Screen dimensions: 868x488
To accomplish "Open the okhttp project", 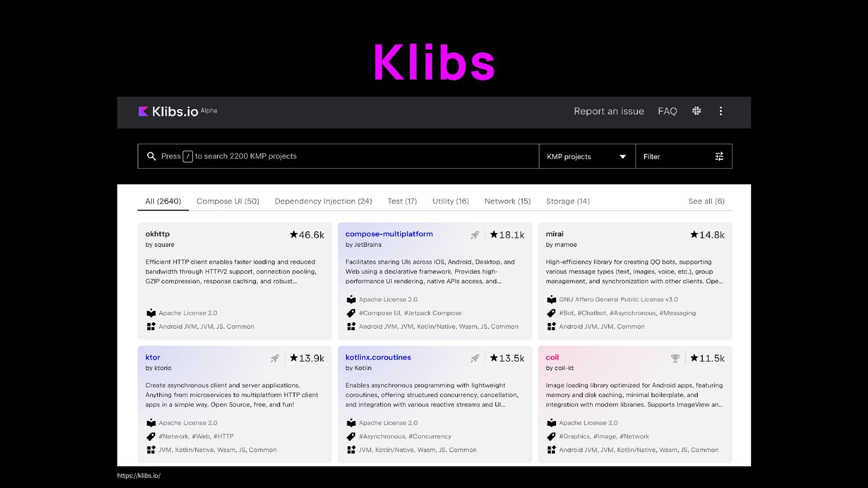I will (157, 234).
